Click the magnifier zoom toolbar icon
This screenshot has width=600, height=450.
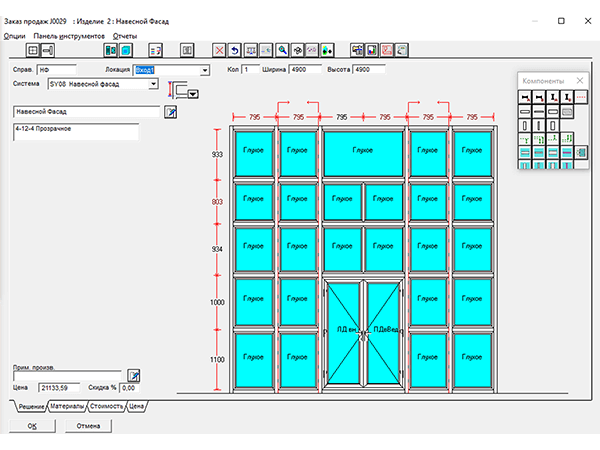(x=283, y=48)
